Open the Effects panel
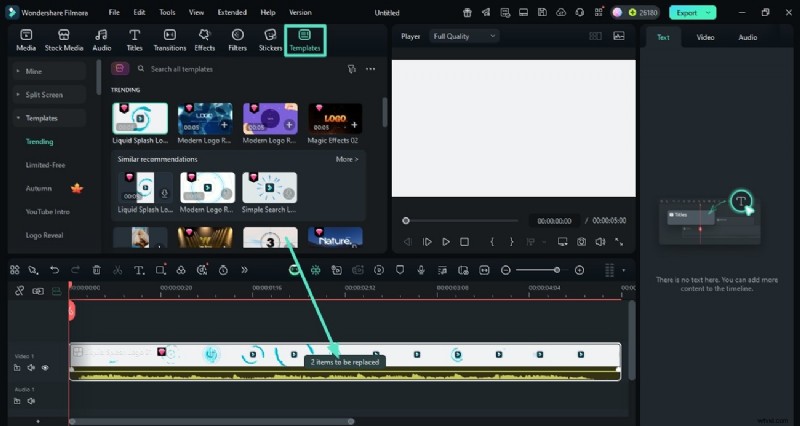The height and width of the screenshot is (426, 800). click(205, 40)
